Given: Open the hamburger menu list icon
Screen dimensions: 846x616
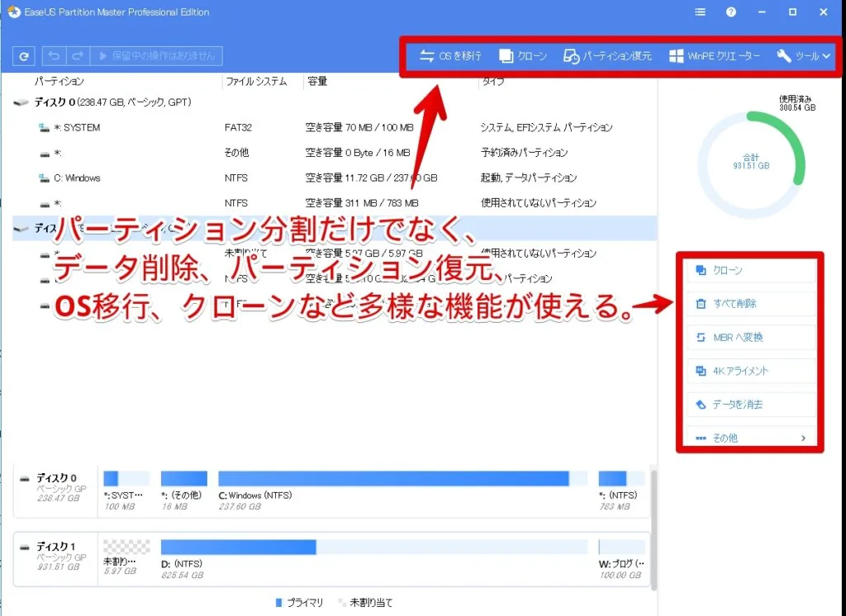Looking at the screenshot, I should coord(701,12).
